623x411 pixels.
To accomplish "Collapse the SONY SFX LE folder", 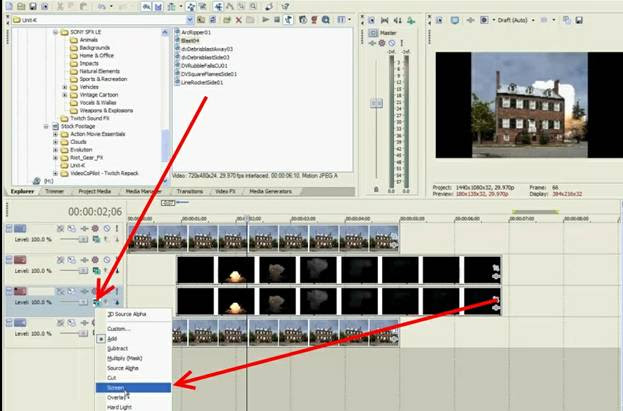I will click(55, 32).
